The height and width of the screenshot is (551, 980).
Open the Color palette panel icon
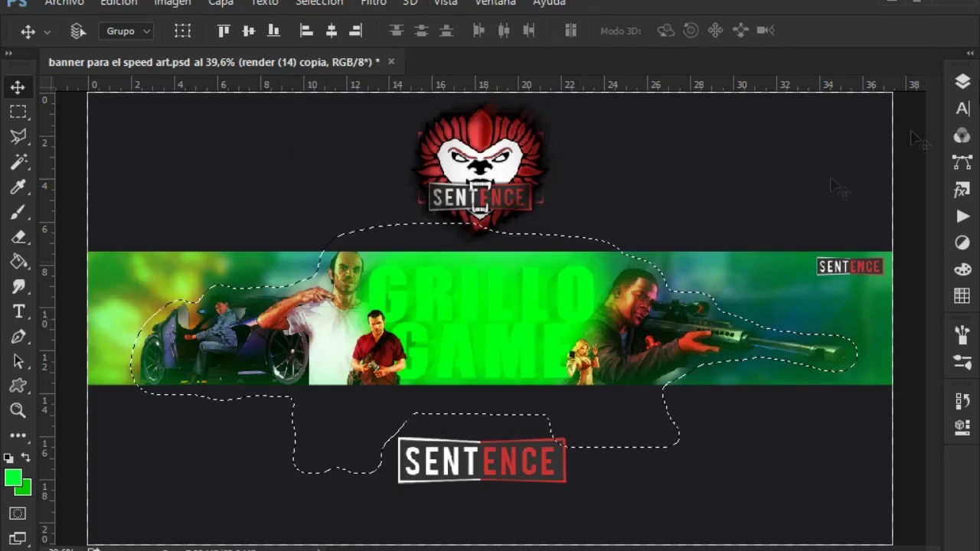tap(962, 269)
